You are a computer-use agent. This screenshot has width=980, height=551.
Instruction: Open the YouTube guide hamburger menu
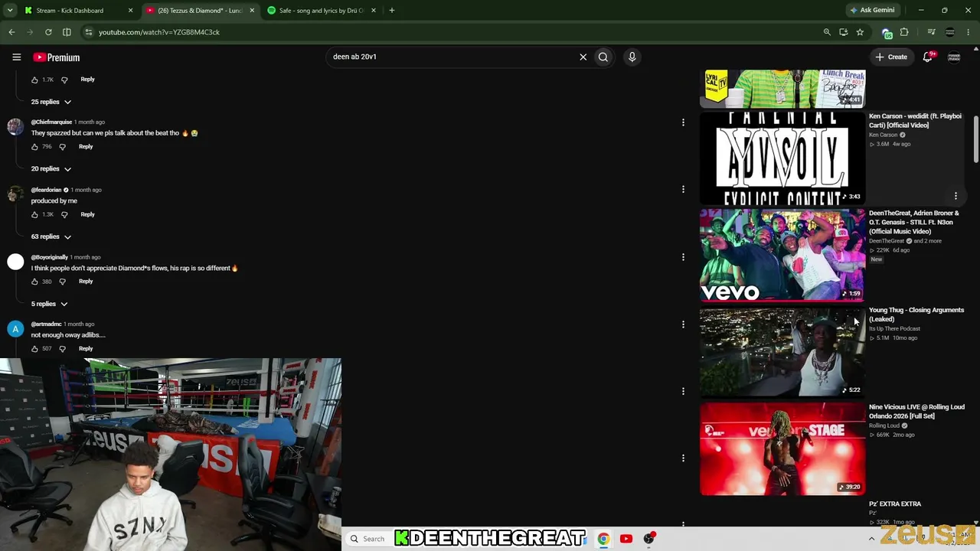(x=16, y=57)
